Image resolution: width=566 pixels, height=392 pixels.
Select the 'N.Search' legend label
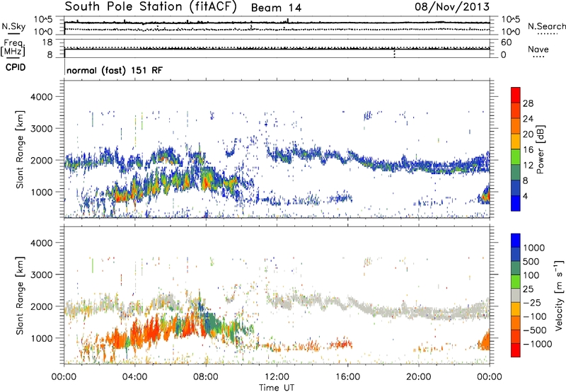pos(547,26)
